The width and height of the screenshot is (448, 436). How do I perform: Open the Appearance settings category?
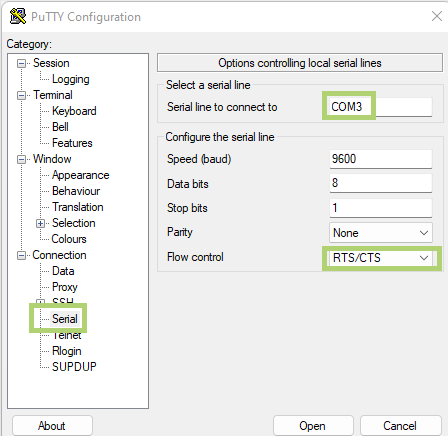[81, 175]
